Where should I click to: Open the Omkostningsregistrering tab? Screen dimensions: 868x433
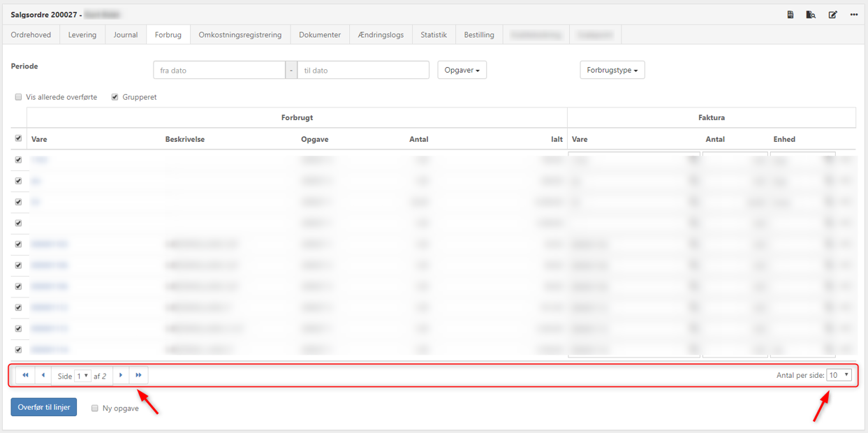click(x=240, y=35)
